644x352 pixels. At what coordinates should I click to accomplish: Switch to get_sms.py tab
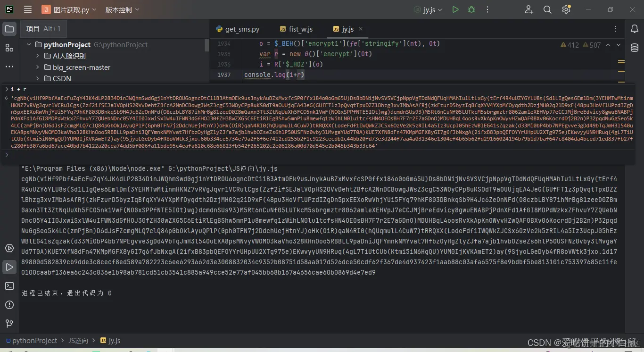pos(238,29)
